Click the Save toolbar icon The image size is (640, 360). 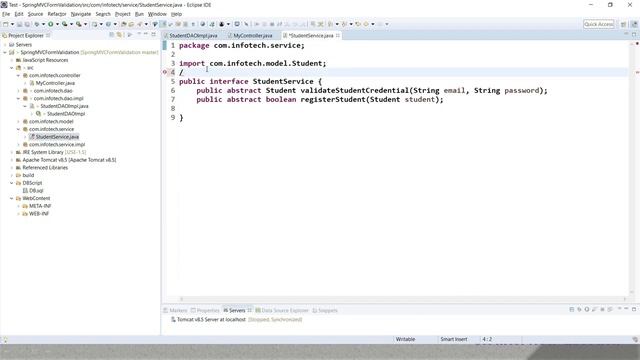click(x=19, y=24)
